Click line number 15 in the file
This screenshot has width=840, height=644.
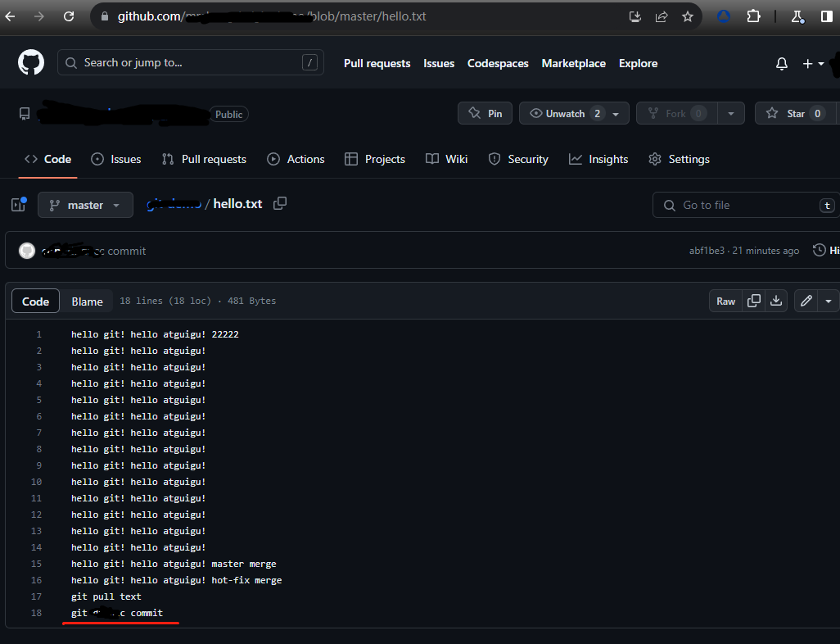[x=36, y=564]
